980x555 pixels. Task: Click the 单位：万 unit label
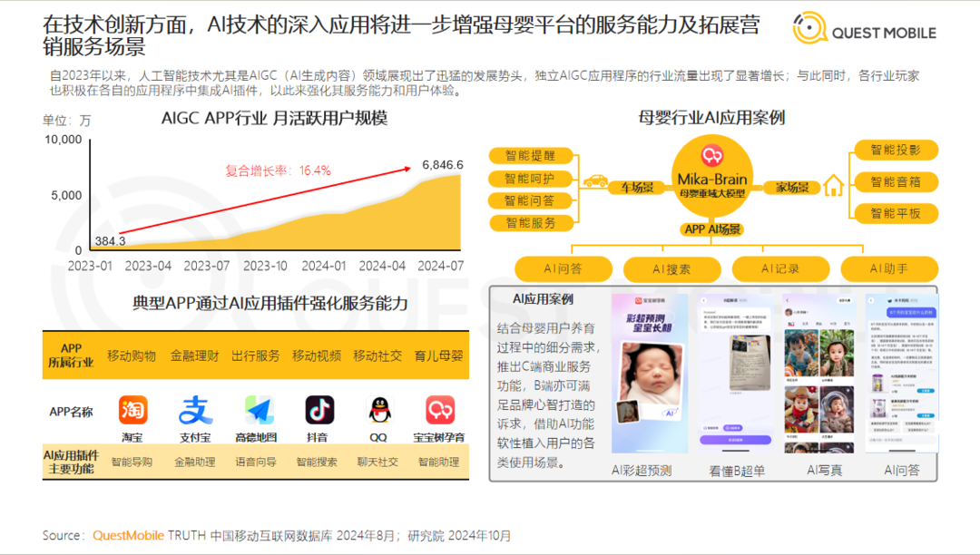[66, 121]
